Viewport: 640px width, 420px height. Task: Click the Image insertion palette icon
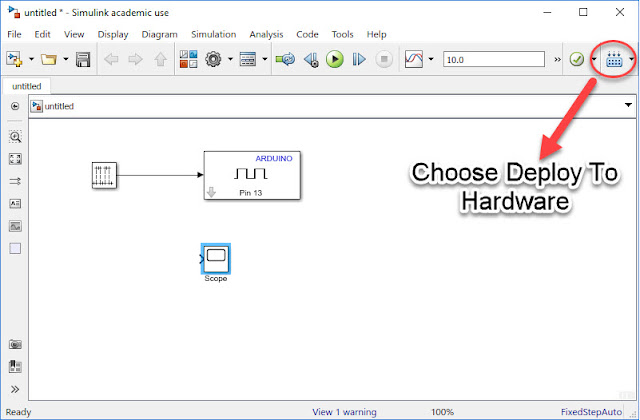(x=15, y=226)
